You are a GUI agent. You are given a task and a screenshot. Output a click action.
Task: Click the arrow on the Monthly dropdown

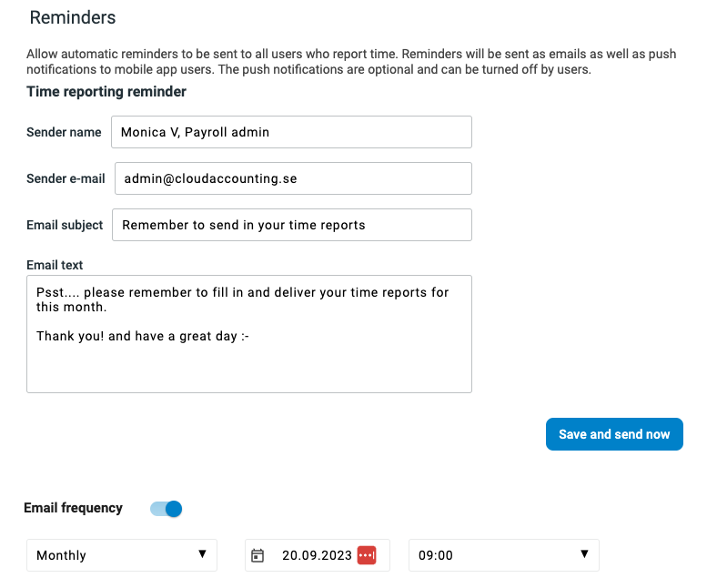(x=202, y=554)
